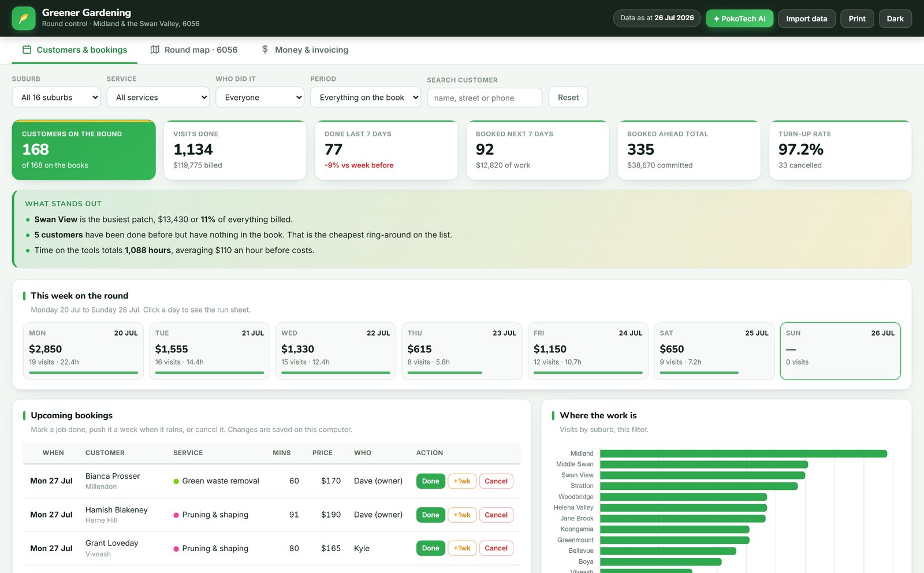Image resolution: width=924 pixels, height=573 pixels.
Task: Click the Swan View bar in chart
Action: coord(703,475)
